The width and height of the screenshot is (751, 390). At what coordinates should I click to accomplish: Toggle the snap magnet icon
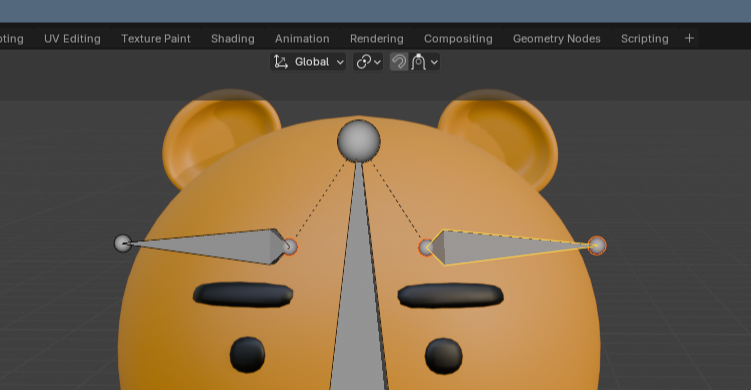click(x=399, y=62)
